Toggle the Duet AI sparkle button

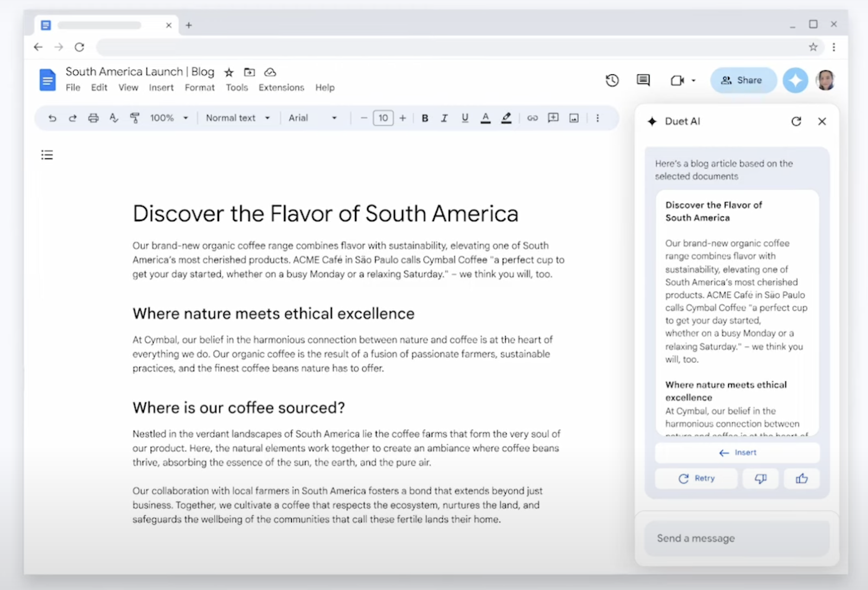(x=795, y=80)
